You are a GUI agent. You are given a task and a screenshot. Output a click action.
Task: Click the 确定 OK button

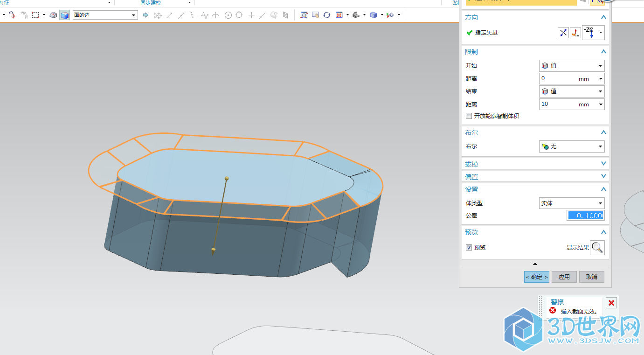point(536,277)
